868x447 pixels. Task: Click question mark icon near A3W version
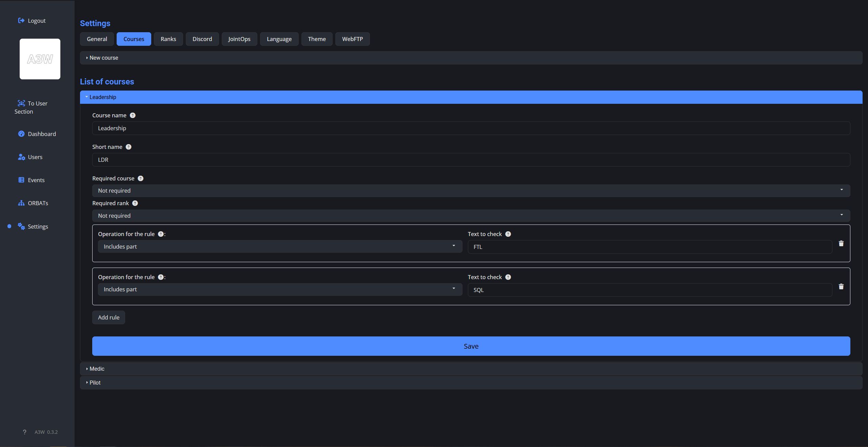pos(24,432)
